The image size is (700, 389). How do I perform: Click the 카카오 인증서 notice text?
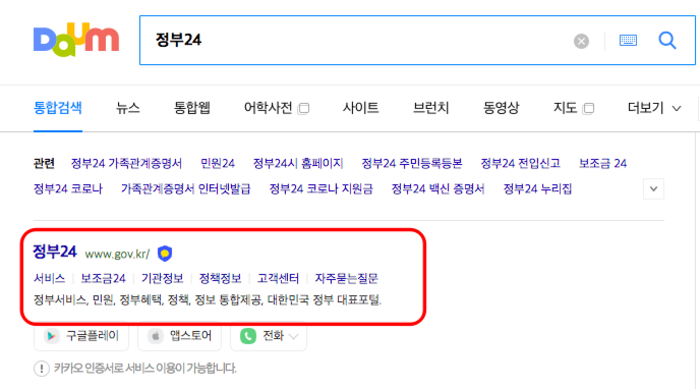(145, 368)
